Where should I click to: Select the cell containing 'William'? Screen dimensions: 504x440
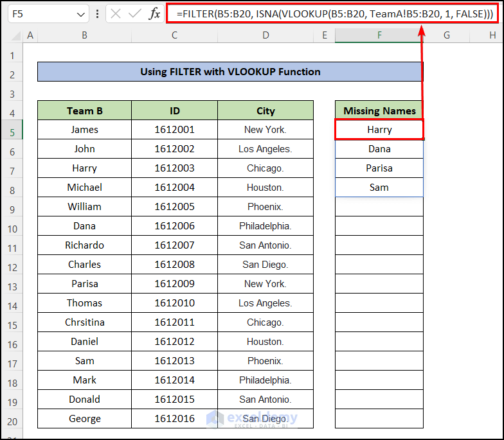[85, 207]
